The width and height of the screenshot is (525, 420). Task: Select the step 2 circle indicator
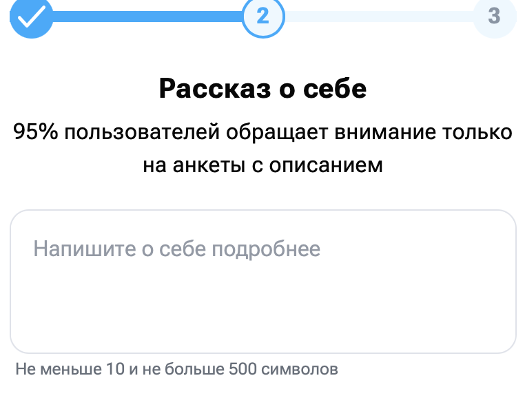[x=262, y=16]
